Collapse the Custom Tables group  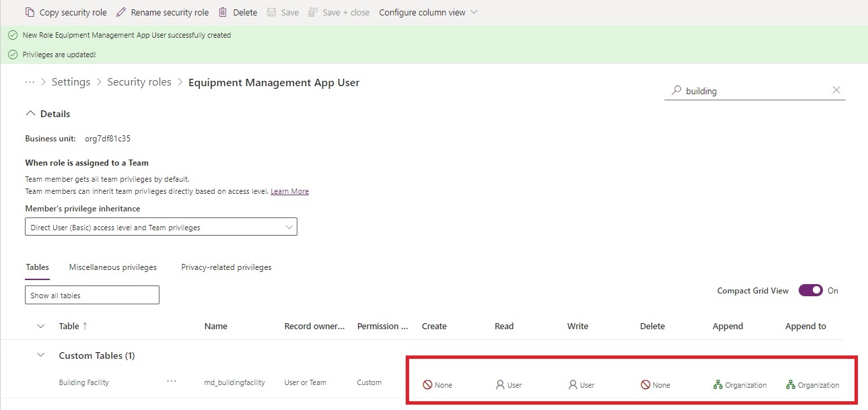pos(40,355)
